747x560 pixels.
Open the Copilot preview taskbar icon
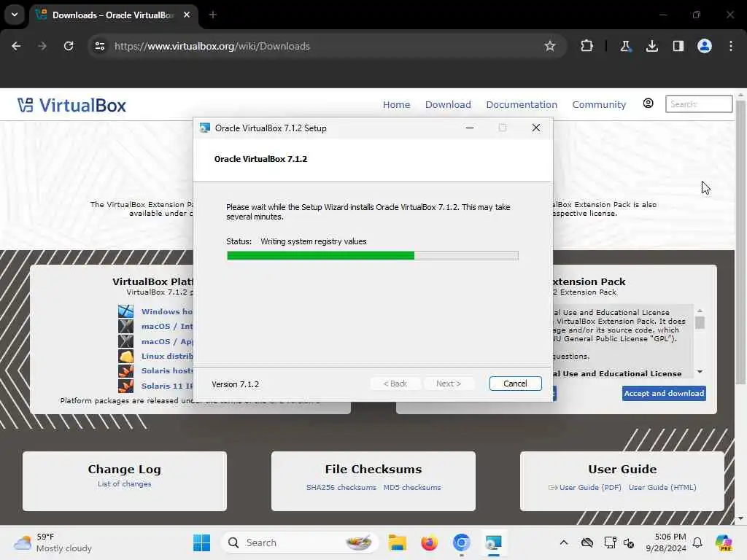724,542
